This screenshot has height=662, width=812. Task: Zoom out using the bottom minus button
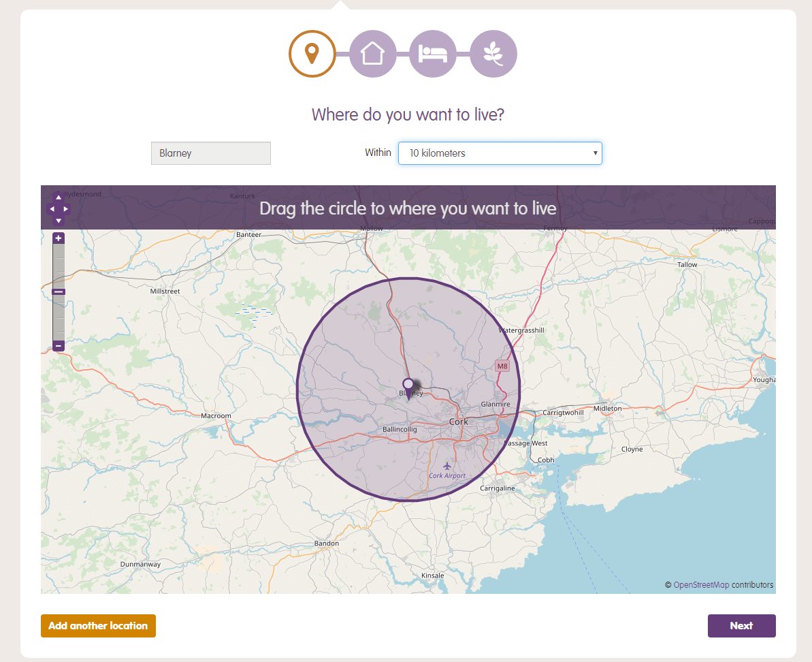pos(59,345)
